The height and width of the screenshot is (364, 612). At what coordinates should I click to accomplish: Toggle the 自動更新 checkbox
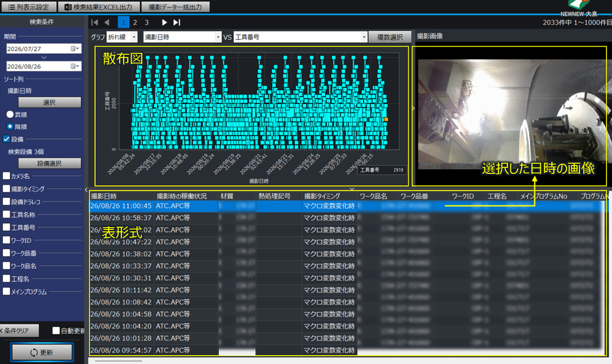click(56, 331)
